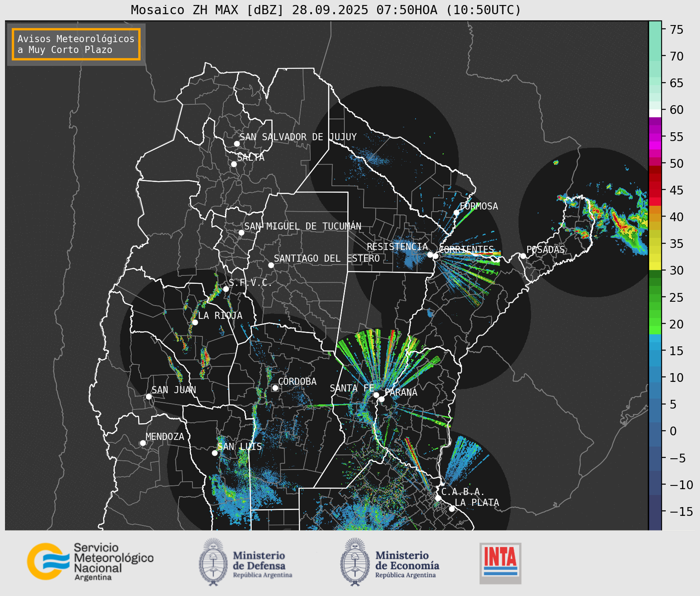
Task: Click the 75 value on the dBZ scale
Action: (677, 30)
